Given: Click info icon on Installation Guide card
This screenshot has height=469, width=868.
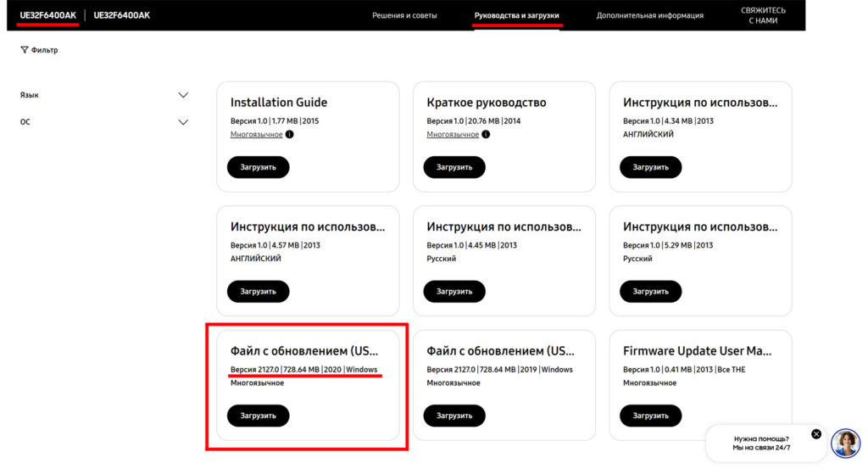Looking at the screenshot, I should pos(290,135).
